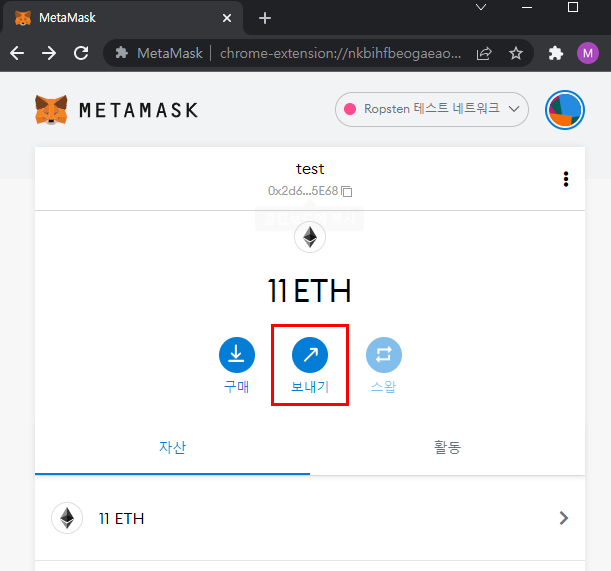The width and height of the screenshot is (611, 571).
Task: Copy address 0x2d6...5E68 to clipboard
Action: 310,191
